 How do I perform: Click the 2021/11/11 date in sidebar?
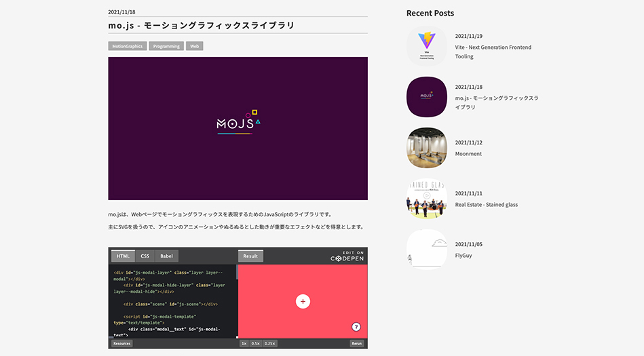469,193
